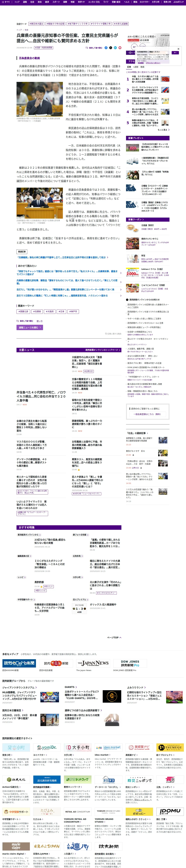Click idea market logo tile
Viewport: 186px width, 868px height.
(x=108, y=748)
